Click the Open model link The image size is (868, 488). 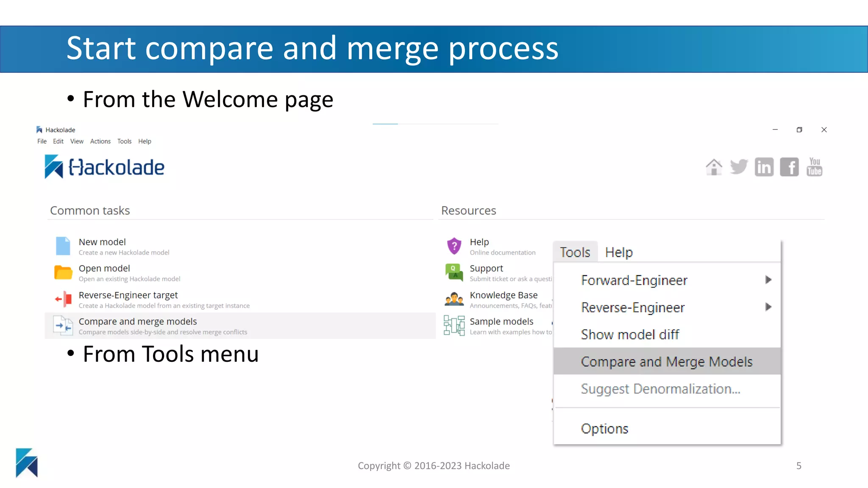104,268
